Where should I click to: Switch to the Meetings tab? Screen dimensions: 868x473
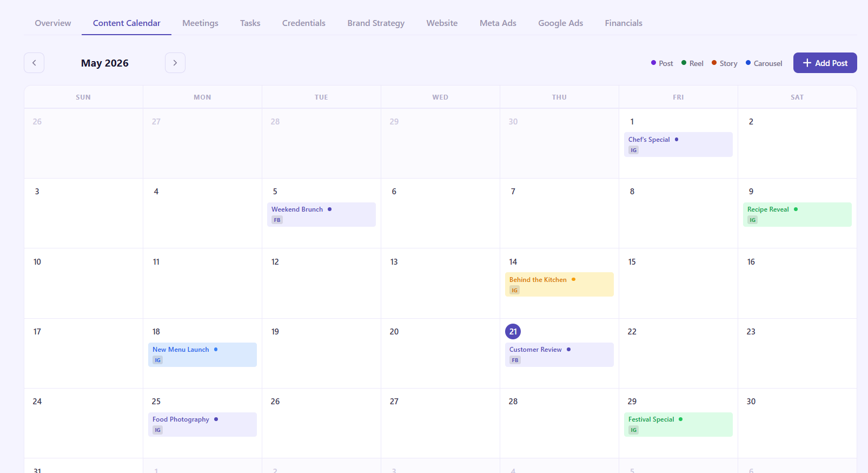click(x=200, y=23)
